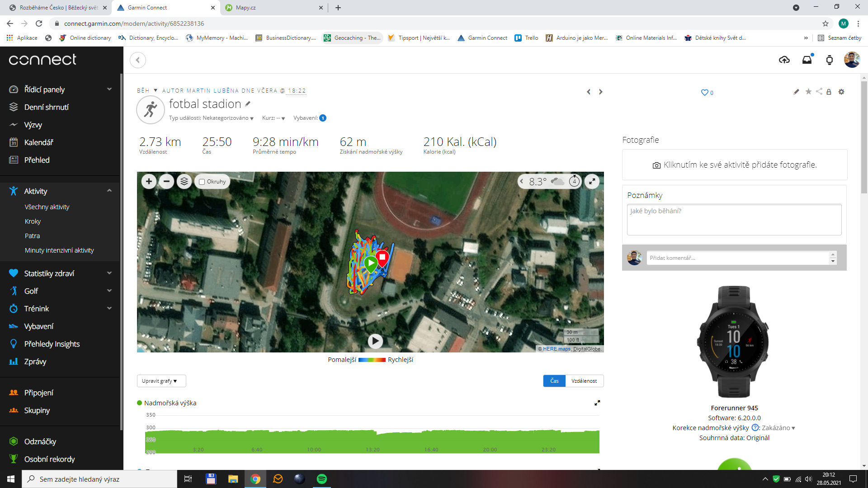Open Spotify from the taskbar
This screenshot has width=868, height=488.
click(322, 479)
